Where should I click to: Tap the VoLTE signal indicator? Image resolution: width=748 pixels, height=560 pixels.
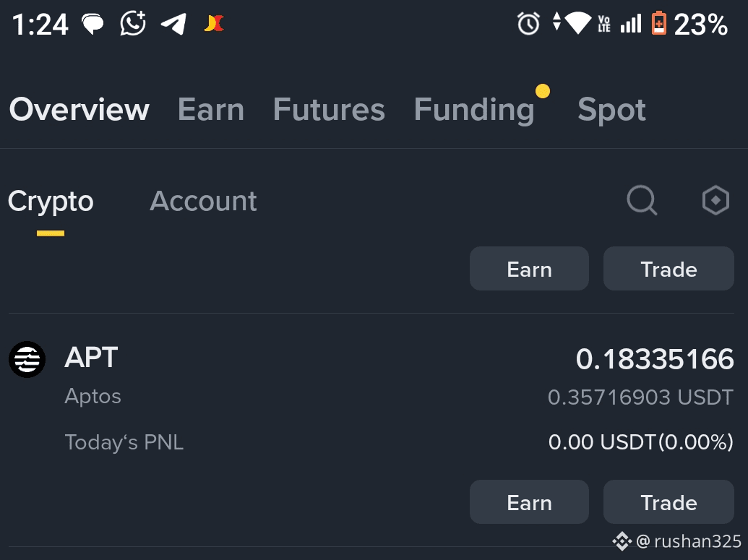tap(603, 24)
